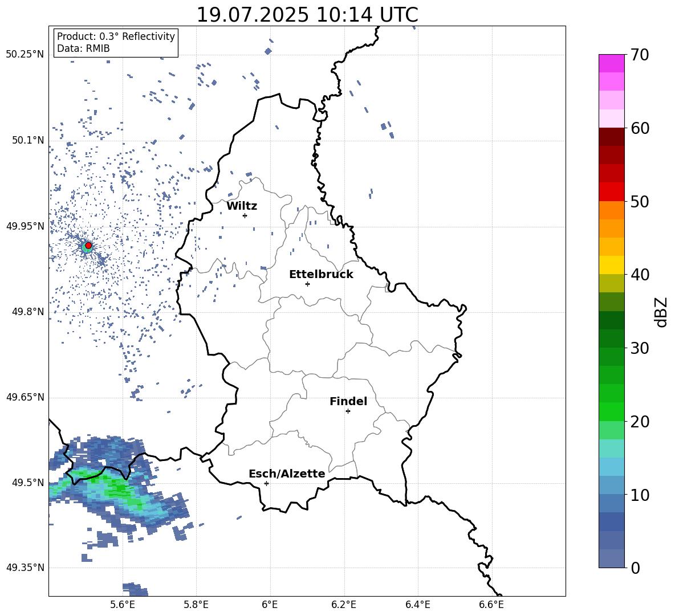Click the Esch/Alzette city label
Screen dimensions: 675x616
click(x=287, y=474)
